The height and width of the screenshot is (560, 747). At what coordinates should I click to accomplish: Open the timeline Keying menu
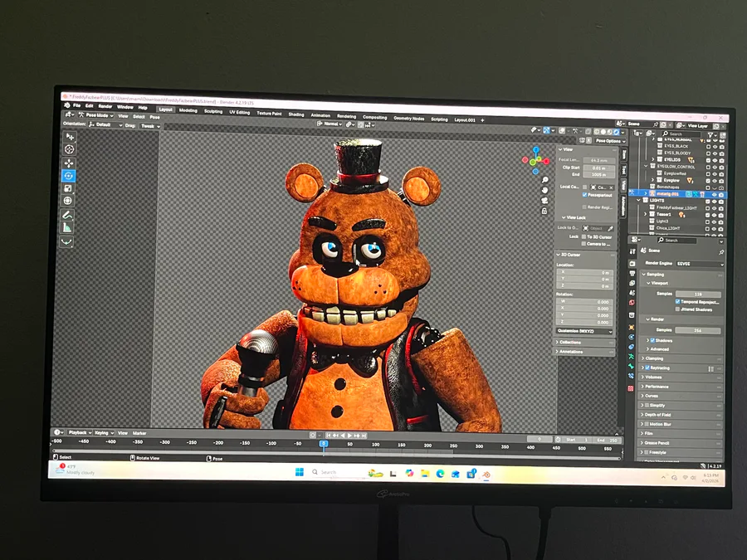coord(104,433)
